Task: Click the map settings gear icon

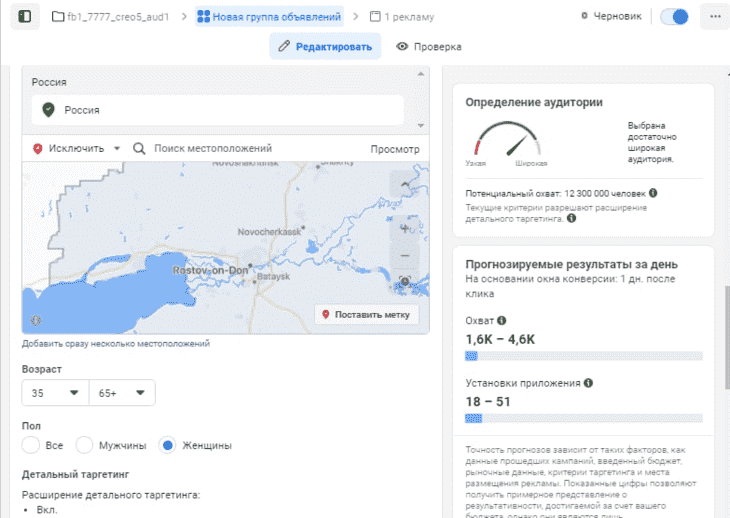Action: coord(36,320)
